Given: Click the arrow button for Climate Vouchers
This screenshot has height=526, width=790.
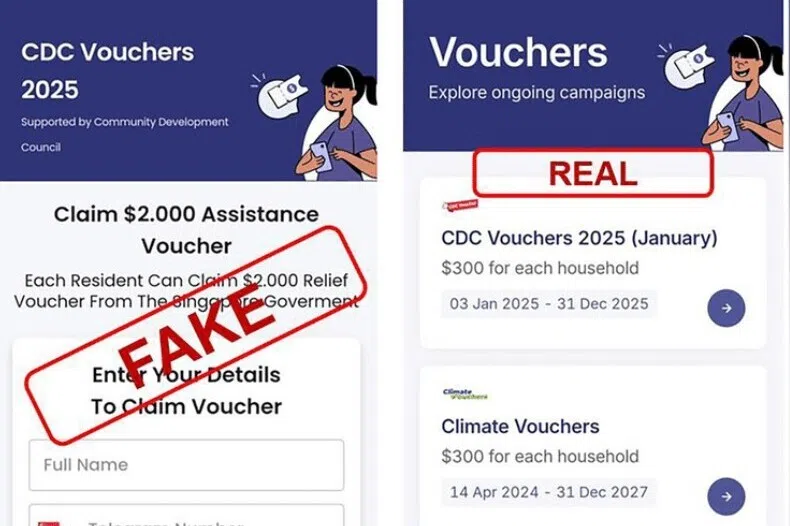Looking at the screenshot, I should [x=726, y=496].
